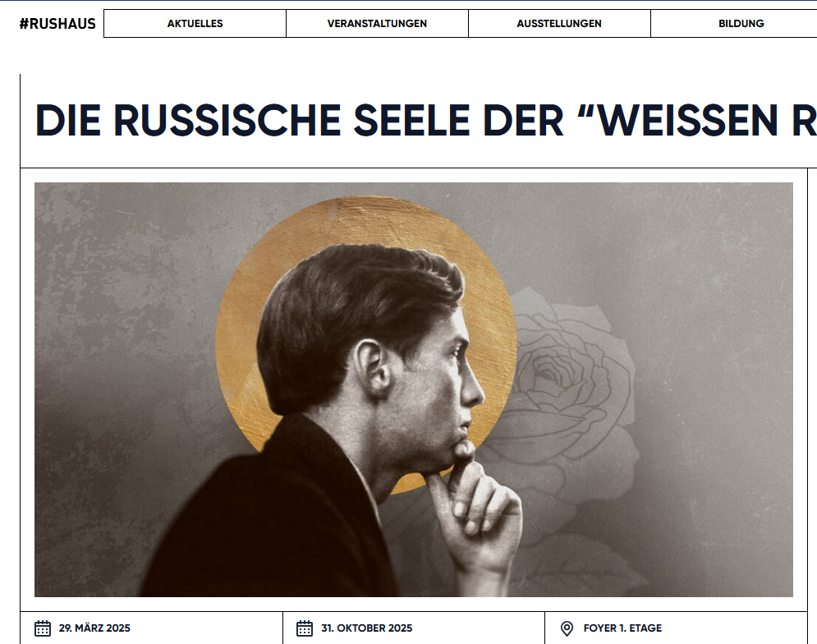Click the FOYER 1. ETAGE location label

[x=622, y=628]
